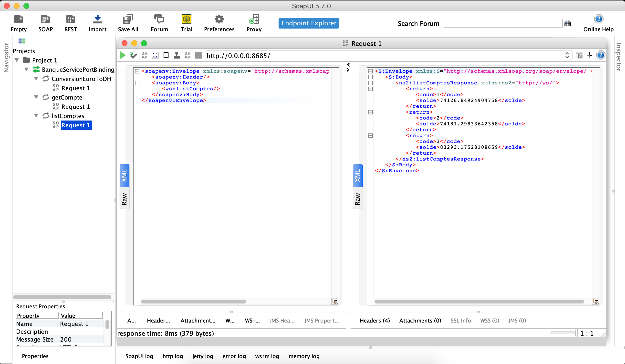Collapse first return node in response XML
625x364 pixels.
coord(370,89)
